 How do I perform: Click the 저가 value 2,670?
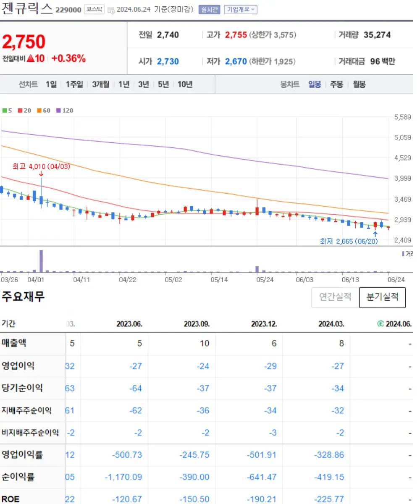pos(236,61)
